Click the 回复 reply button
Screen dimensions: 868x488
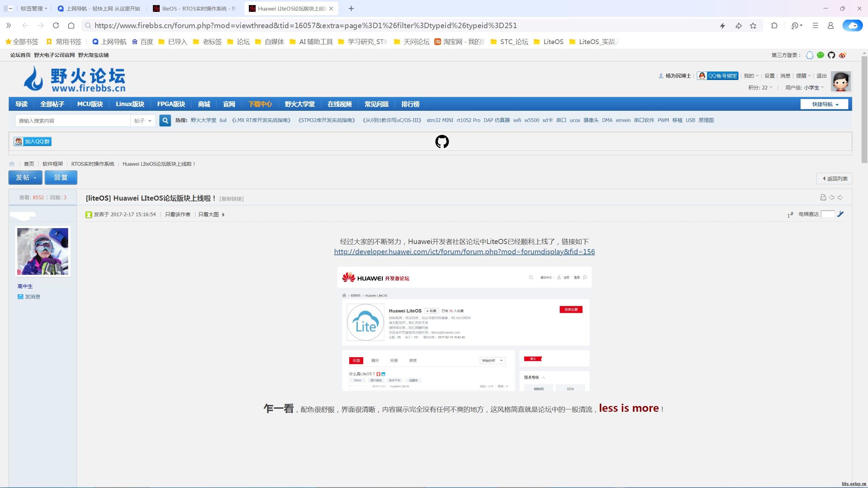pos(61,178)
